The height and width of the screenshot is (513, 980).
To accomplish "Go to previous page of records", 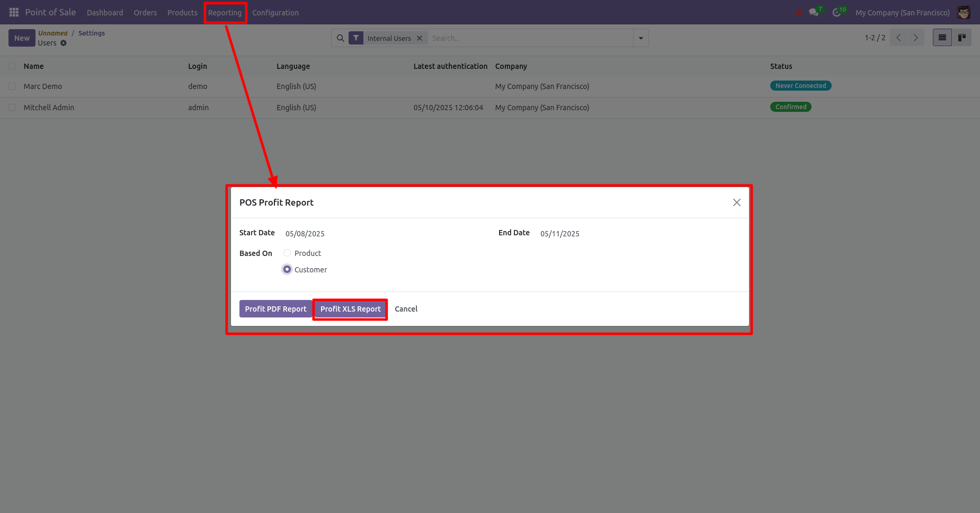I will [898, 38].
